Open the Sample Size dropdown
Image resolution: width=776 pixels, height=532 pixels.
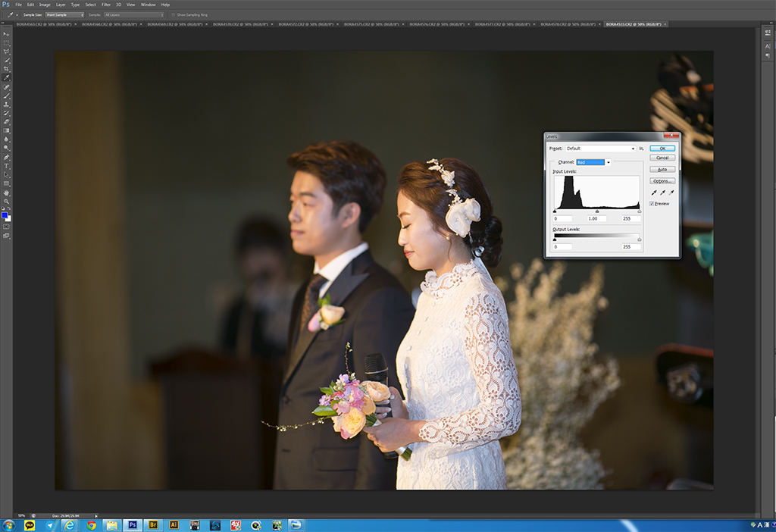pyautogui.click(x=64, y=14)
